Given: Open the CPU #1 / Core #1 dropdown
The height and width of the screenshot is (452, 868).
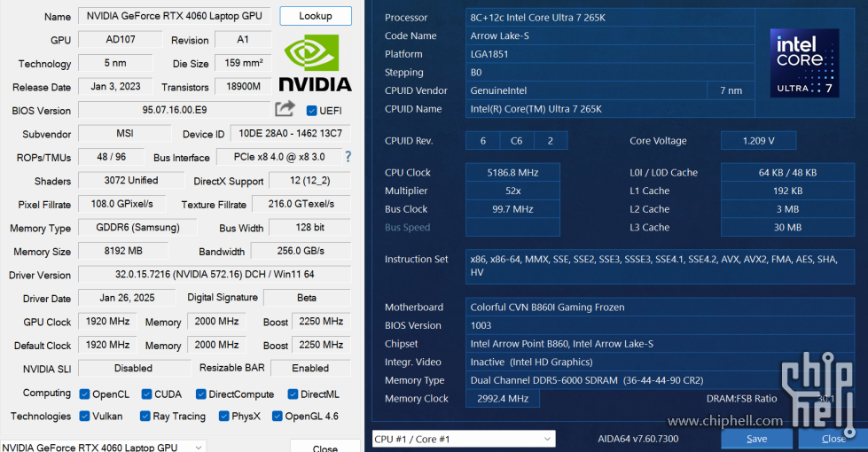Looking at the screenshot, I should click(x=464, y=439).
